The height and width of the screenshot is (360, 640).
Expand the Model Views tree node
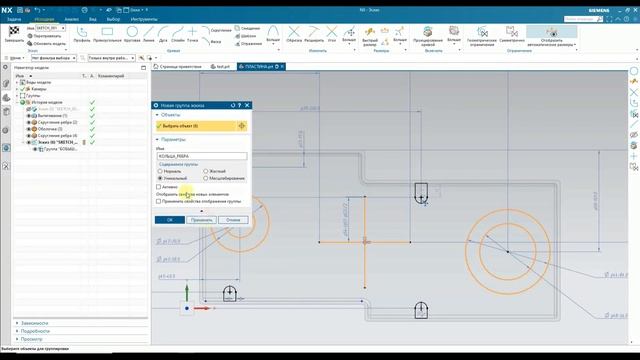[x=17, y=82]
